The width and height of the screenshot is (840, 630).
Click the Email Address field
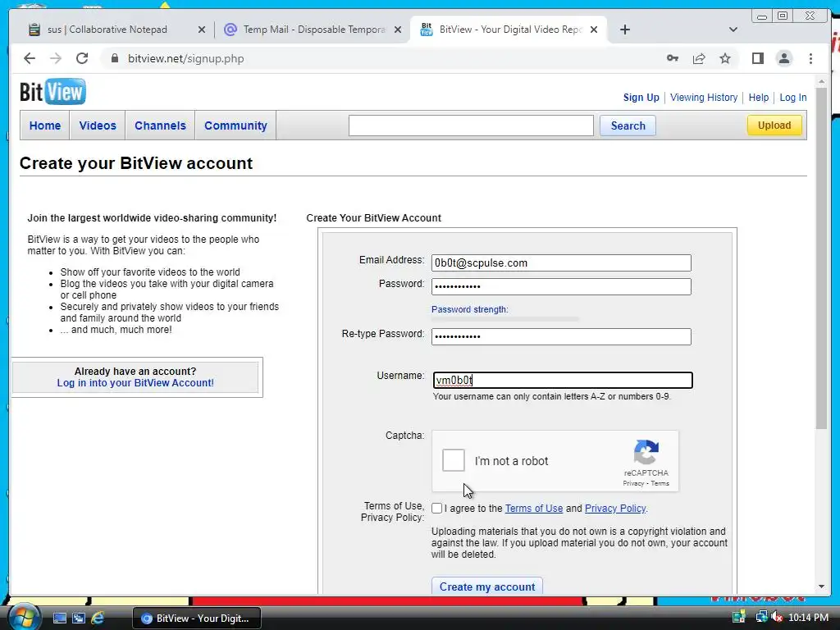click(561, 263)
